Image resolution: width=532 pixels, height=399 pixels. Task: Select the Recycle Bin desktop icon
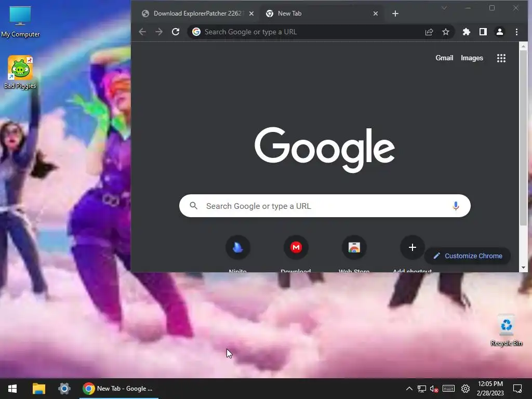click(x=506, y=330)
